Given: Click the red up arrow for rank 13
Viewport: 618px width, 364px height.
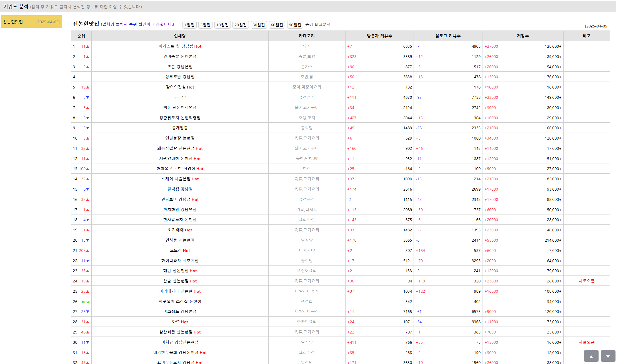Looking at the screenshot, I should tap(87, 169).
